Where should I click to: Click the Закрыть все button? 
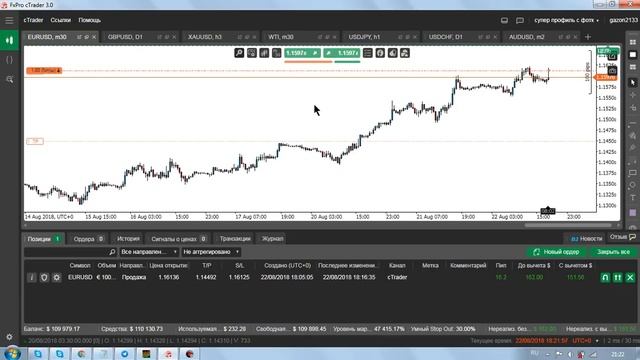pyautogui.click(x=613, y=252)
